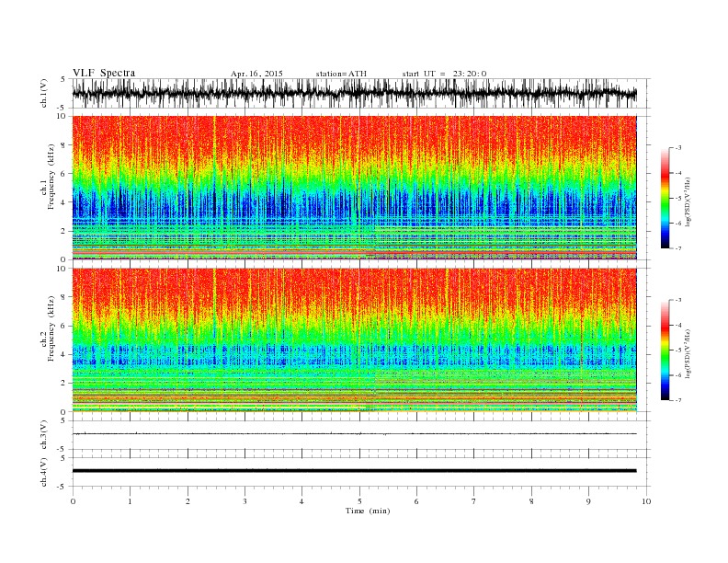Click time-axis tick label "4"
The height and width of the screenshot is (563, 728).
(302, 501)
